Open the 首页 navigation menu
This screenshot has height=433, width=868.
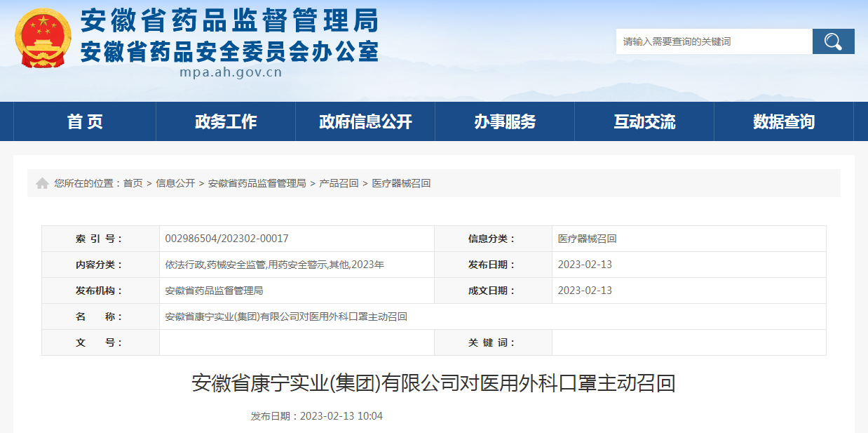(x=85, y=121)
